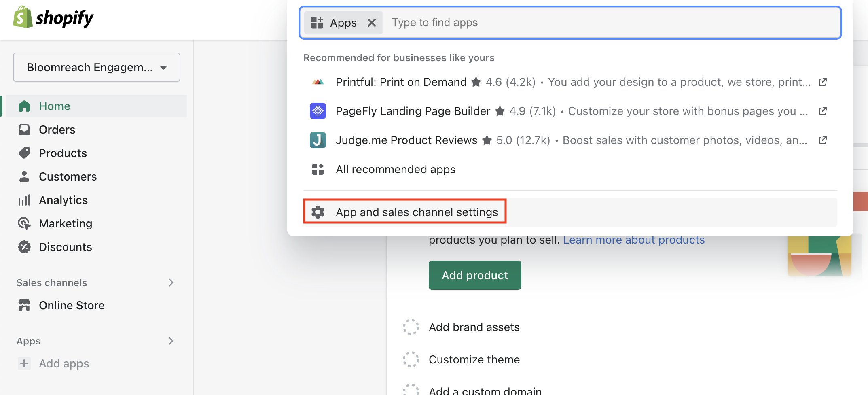Click the Orders inbox icon
Viewport: 868px width, 395px height.
(24, 130)
